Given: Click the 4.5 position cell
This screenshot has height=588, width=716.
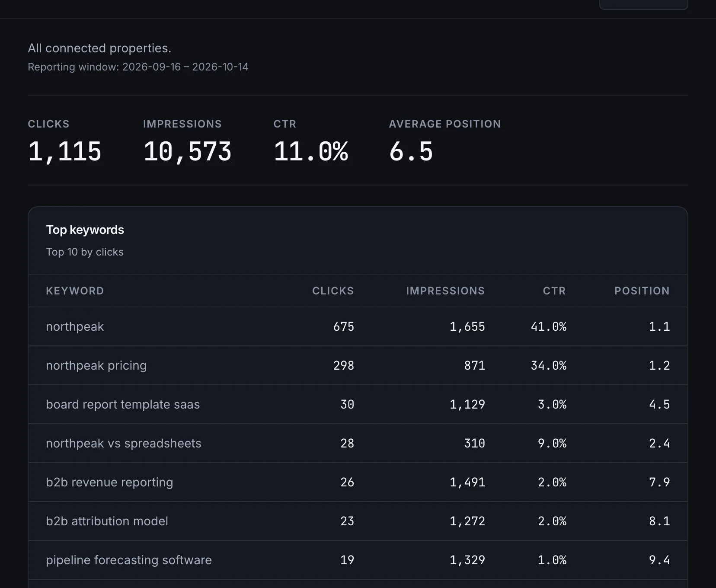Looking at the screenshot, I should point(659,404).
